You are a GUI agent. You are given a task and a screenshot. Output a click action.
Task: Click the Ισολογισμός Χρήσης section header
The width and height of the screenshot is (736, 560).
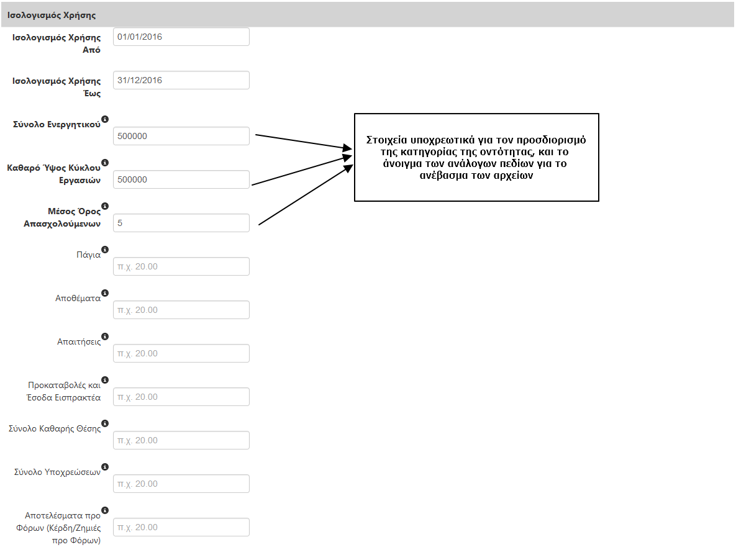[52, 14]
